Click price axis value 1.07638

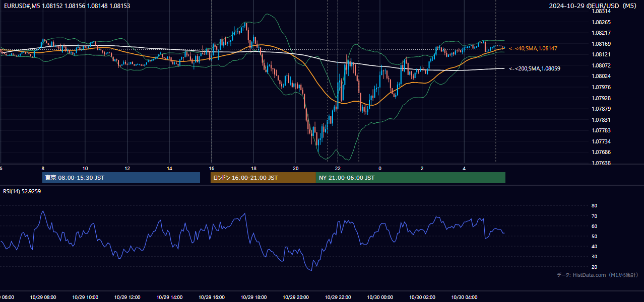point(601,163)
